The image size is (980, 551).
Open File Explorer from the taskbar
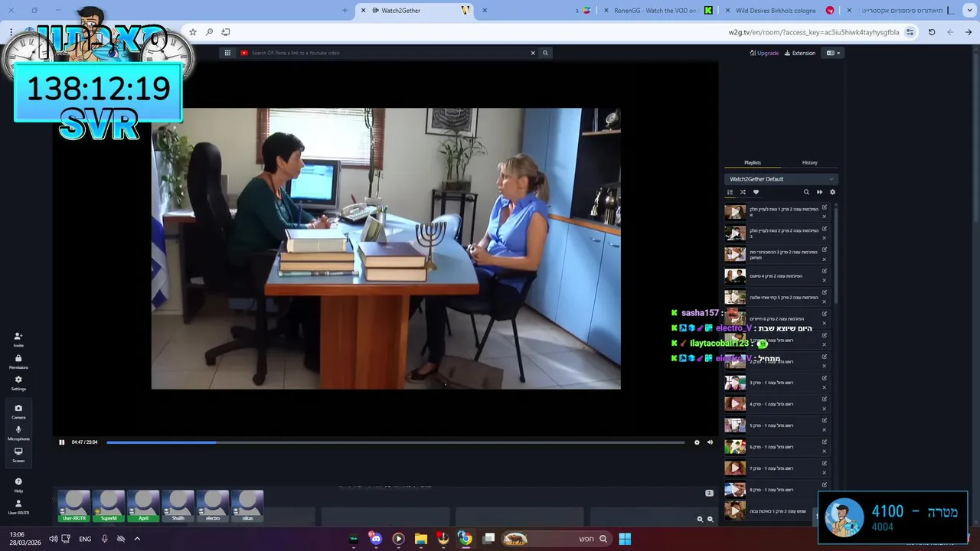pyautogui.click(x=420, y=539)
